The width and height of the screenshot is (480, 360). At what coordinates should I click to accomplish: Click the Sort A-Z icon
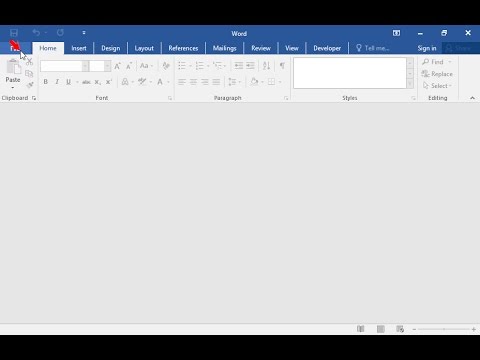(266, 66)
